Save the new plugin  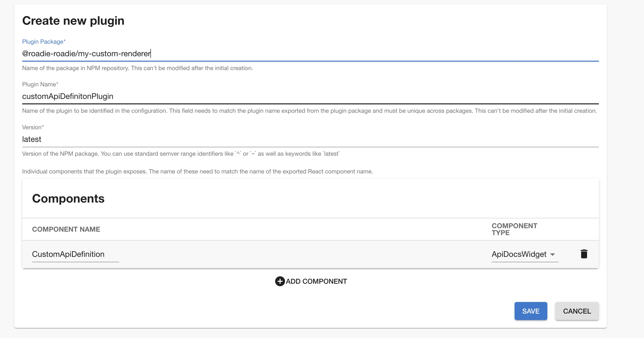(531, 311)
